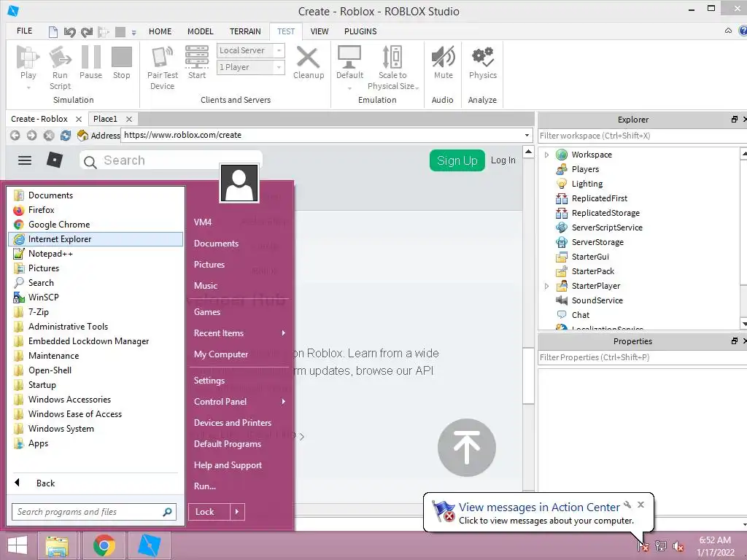Click the browser back arrow
747x560 pixels.
tap(15, 135)
